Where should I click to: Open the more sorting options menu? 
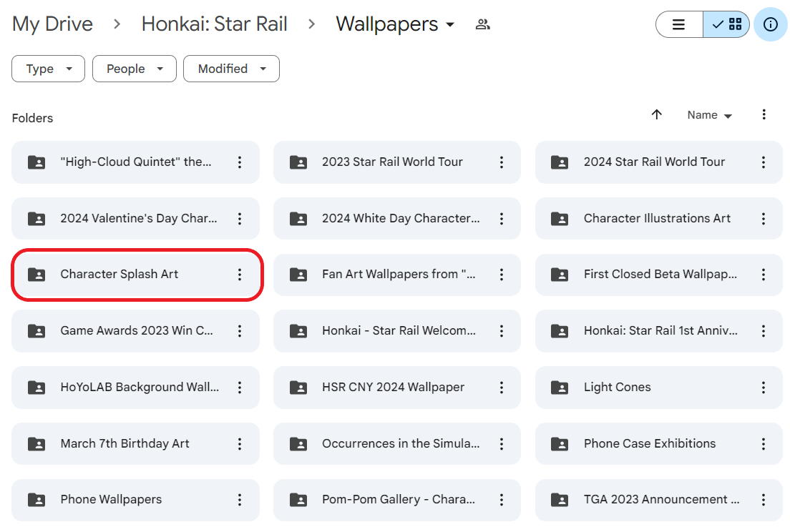point(764,114)
